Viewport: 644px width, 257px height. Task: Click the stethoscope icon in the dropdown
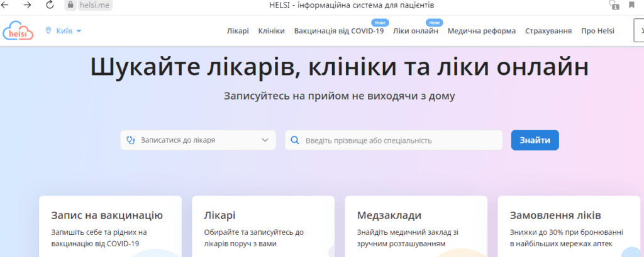tap(131, 140)
